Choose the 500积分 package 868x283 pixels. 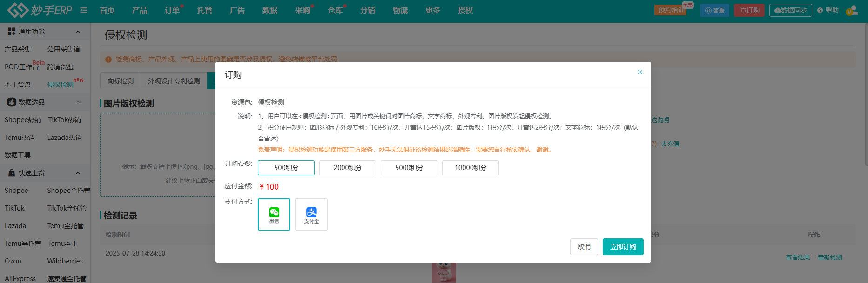(286, 168)
